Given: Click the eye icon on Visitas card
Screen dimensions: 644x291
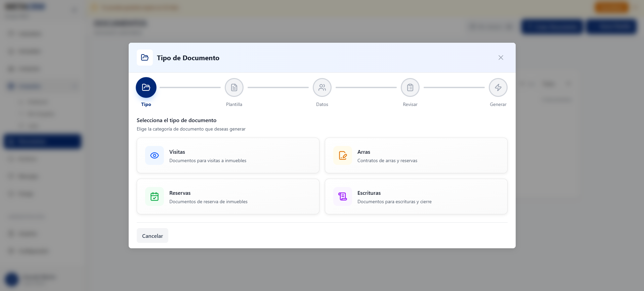Looking at the screenshot, I should point(155,155).
